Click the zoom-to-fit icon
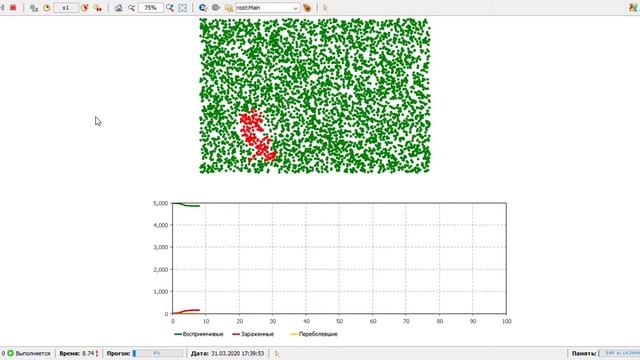Viewport: 640px width, 360px height. [182, 8]
